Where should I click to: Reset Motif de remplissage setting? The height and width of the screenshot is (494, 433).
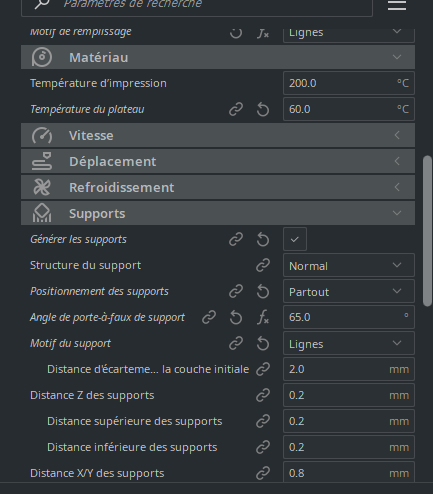point(236,33)
